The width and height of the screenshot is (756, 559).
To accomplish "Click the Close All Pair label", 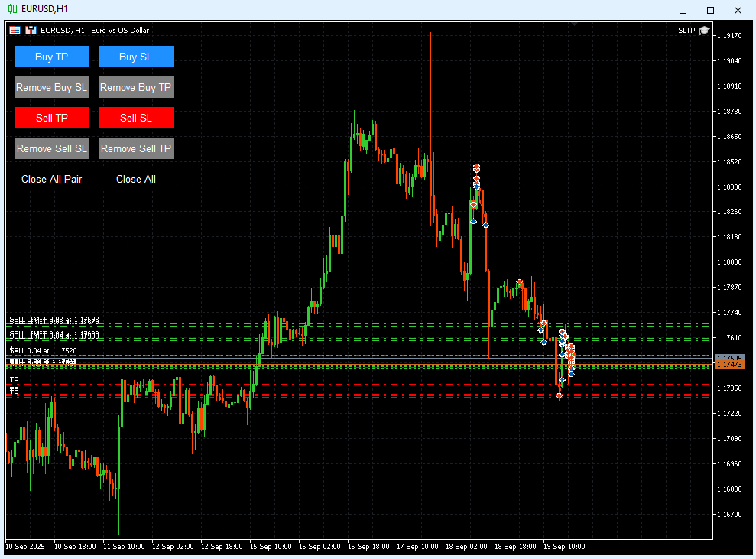I will 51,179.
